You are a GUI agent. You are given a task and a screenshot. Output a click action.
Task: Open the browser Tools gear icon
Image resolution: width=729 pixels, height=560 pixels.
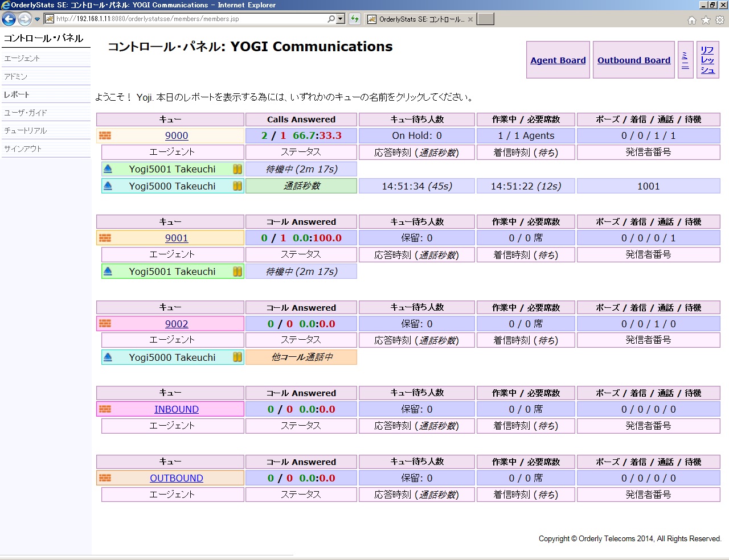pyautogui.click(x=720, y=20)
